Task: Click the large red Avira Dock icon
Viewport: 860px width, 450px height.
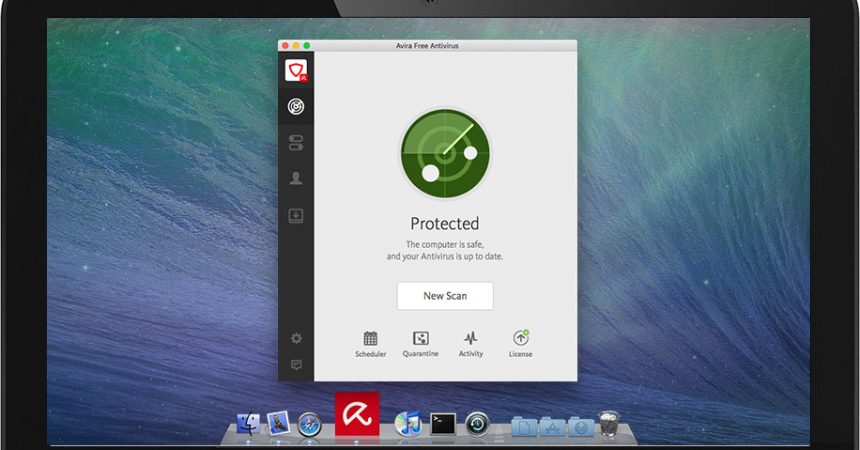Action: (357, 414)
